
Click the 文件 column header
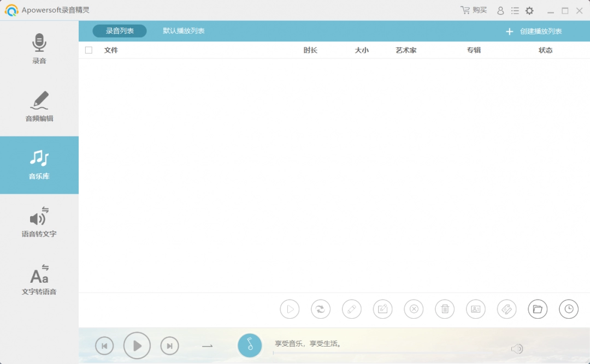(111, 50)
